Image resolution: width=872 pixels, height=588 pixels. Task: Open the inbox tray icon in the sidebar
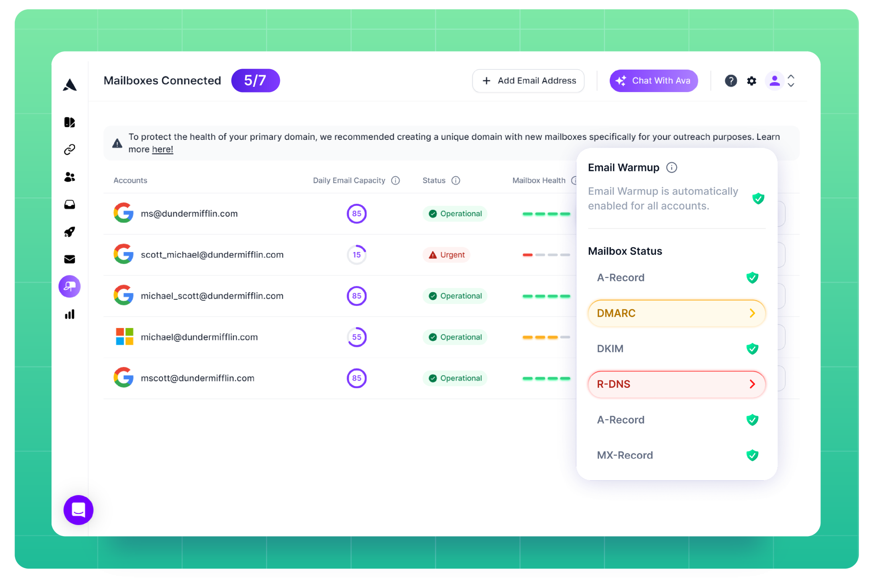click(70, 205)
